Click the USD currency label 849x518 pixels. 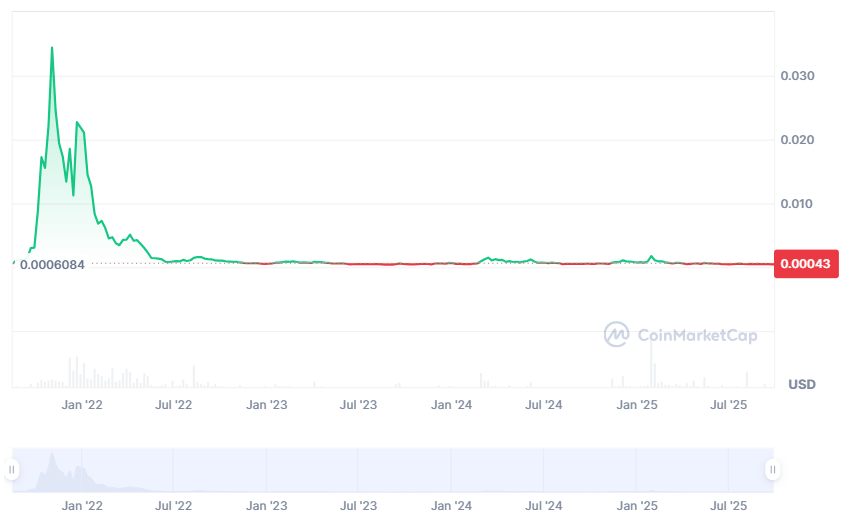click(x=802, y=384)
